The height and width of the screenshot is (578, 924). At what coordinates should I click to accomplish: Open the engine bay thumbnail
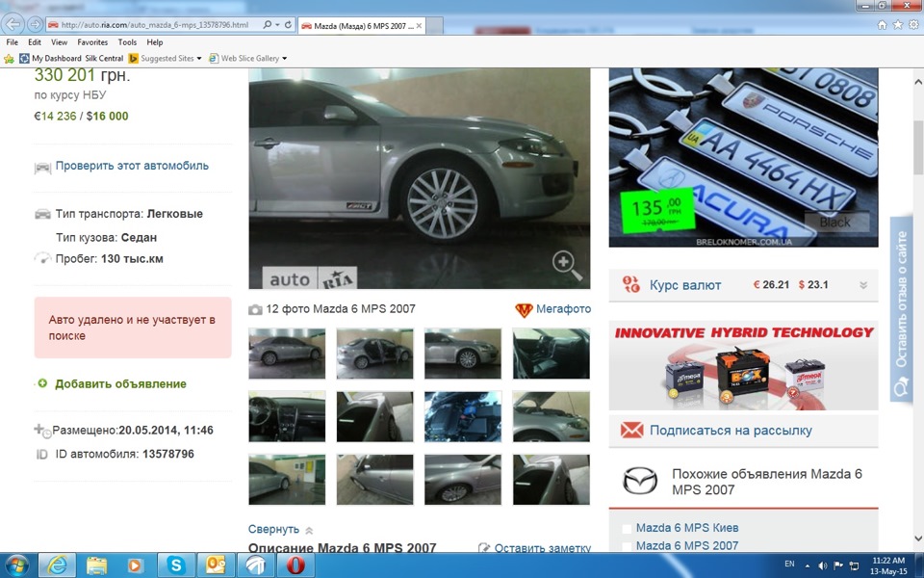click(x=463, y=416)
